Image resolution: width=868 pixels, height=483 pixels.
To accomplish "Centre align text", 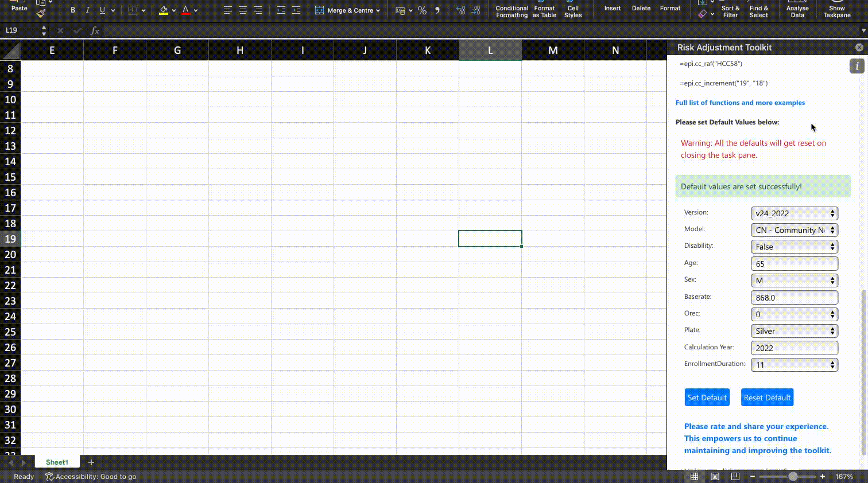I will pyautogui.click(x=243, y=10).
